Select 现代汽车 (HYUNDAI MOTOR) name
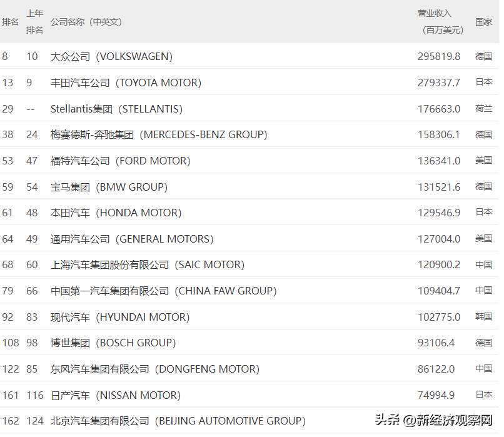The image size is (504, 437). click(x=120, y=318)
